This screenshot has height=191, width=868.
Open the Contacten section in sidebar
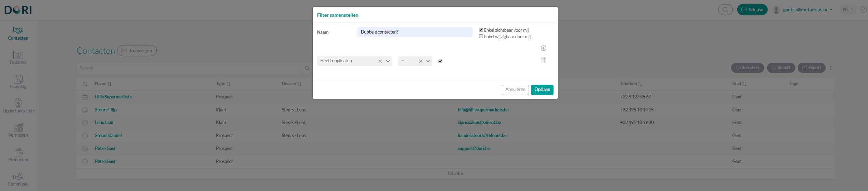[18, 33]
